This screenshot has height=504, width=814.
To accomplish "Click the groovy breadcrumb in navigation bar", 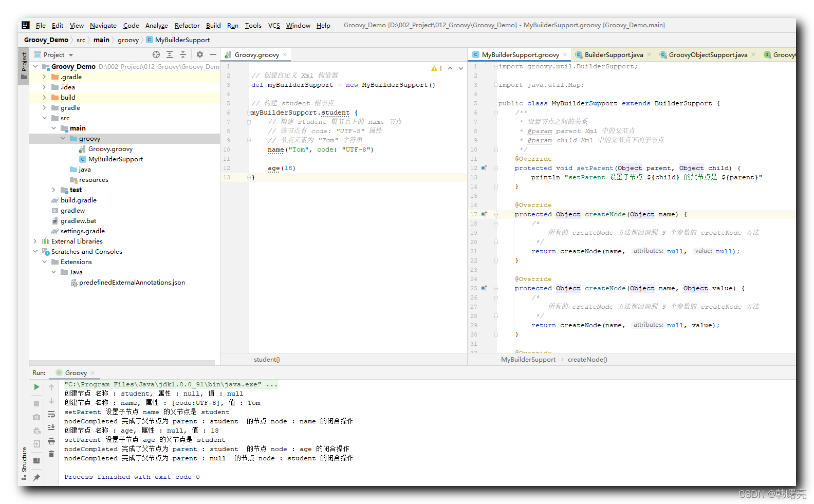I will coord(128,40).
